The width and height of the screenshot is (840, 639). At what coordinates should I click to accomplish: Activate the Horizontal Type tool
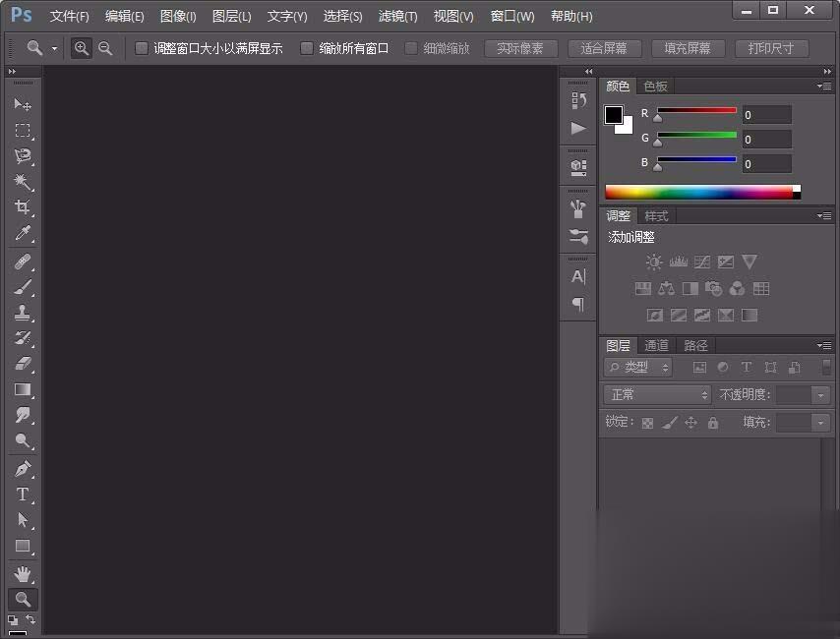[23, 494]
